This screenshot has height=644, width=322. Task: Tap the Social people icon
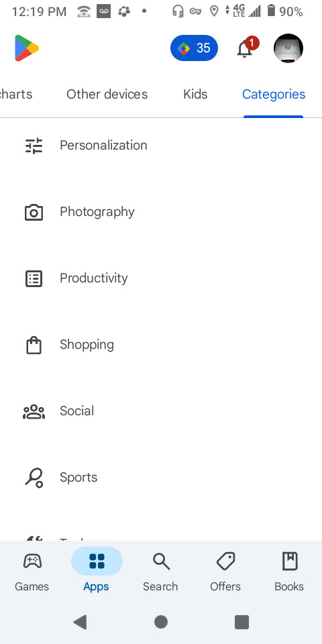[x=34, y=411]
